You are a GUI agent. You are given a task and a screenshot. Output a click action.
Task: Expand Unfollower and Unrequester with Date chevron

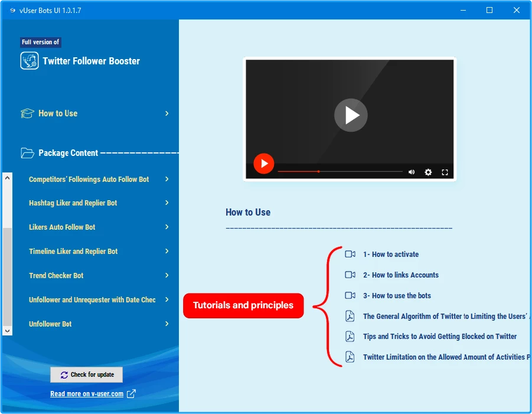[x=167, y=299]
